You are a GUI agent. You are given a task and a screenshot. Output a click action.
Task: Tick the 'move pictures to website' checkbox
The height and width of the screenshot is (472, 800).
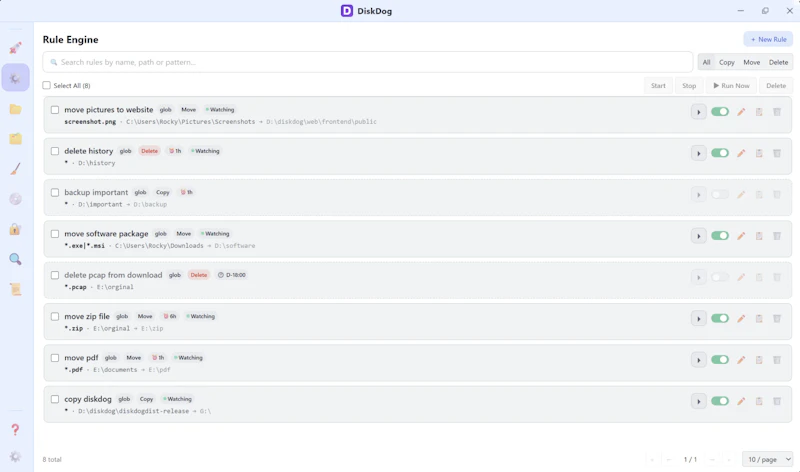pos(55,110)
